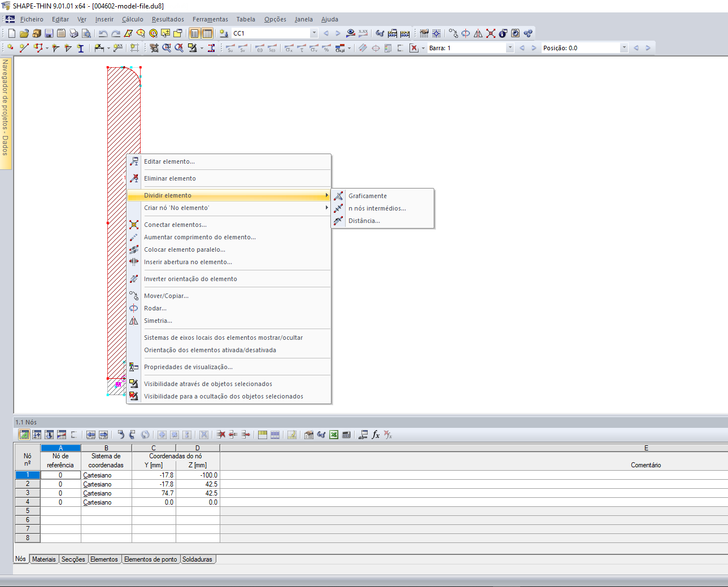Click the delete row red X icon
The image size is (728, 587).
point(221,435)
